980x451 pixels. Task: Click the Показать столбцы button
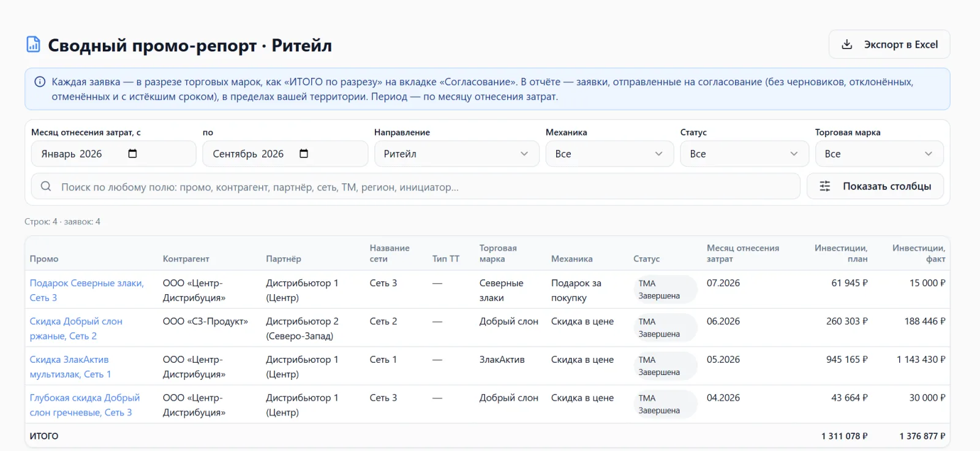[875, 186]
